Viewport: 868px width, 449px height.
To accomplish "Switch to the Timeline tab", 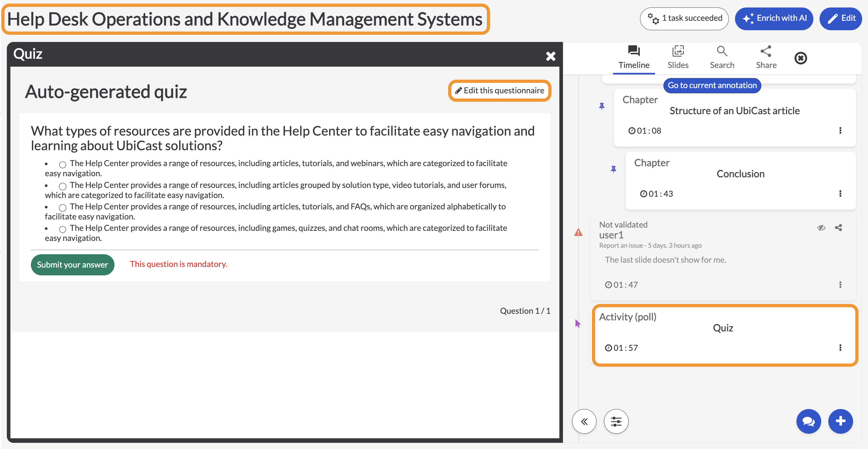I will 634,58.
